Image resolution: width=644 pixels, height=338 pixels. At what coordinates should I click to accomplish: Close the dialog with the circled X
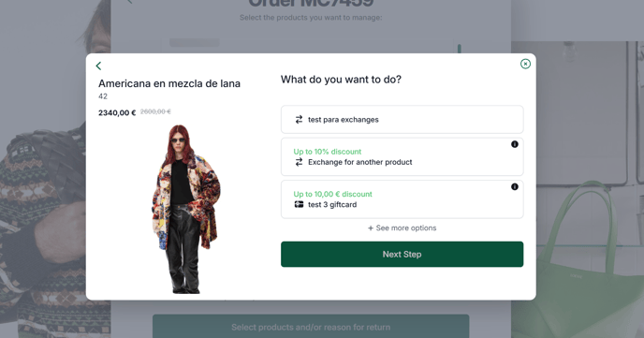525,64
